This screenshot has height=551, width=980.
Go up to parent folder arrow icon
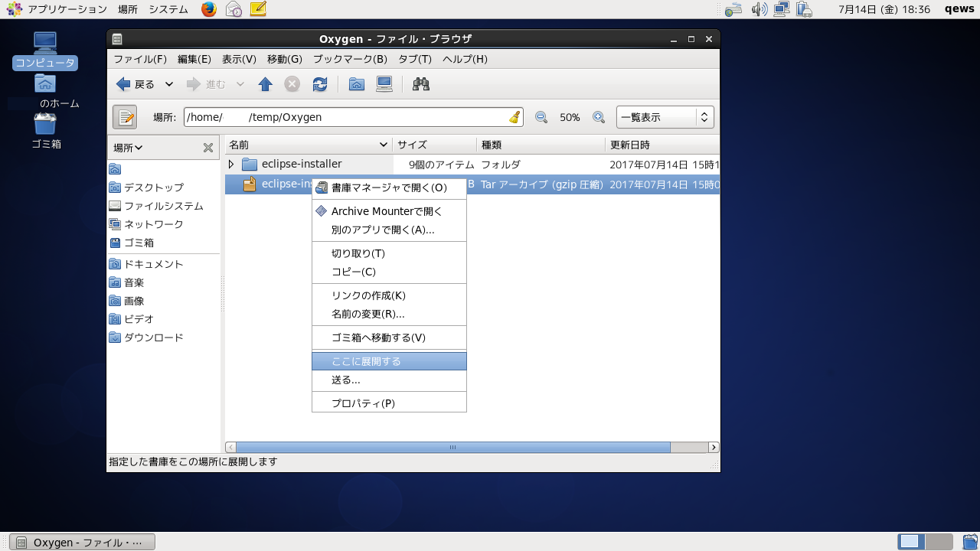[266, 84]
